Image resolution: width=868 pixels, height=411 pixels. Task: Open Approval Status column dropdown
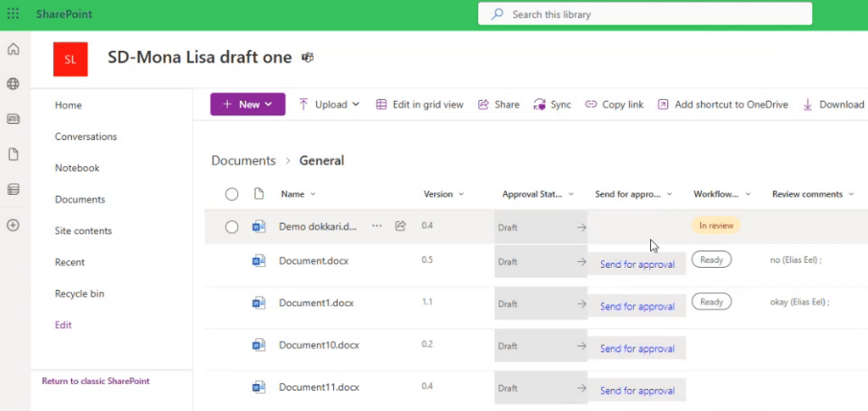570,194
